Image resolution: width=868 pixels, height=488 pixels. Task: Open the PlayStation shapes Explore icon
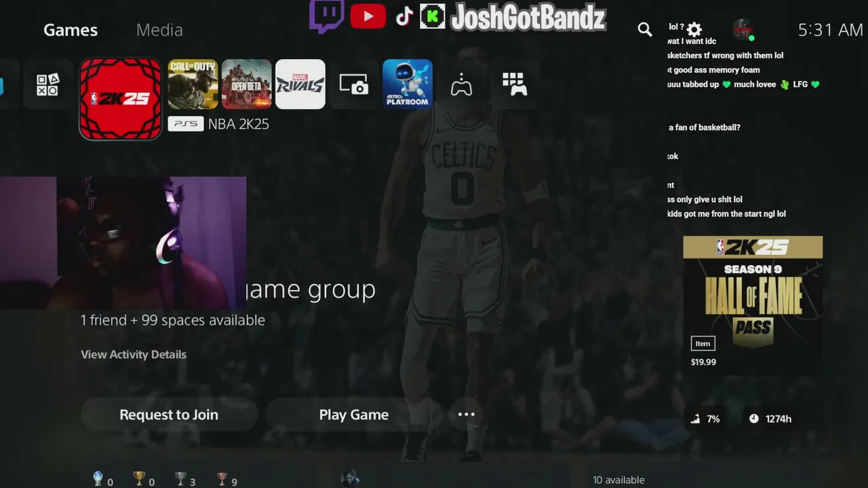point(47,85)
